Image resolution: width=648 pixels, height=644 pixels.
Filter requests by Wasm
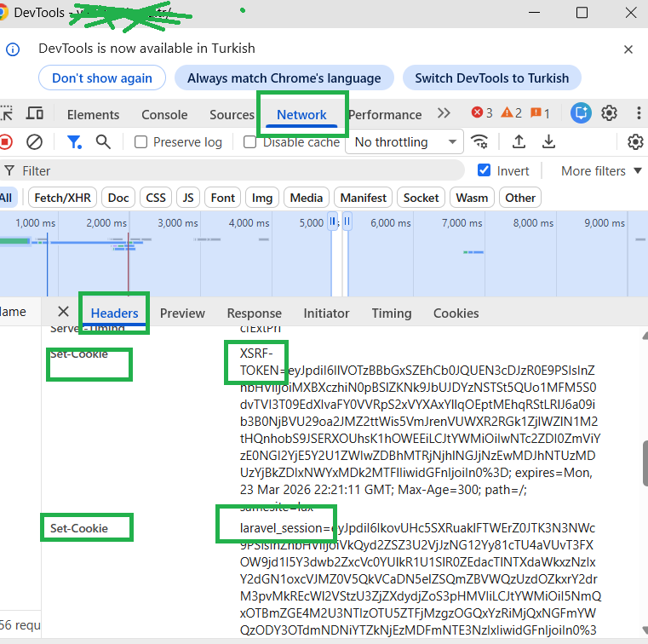472,198
